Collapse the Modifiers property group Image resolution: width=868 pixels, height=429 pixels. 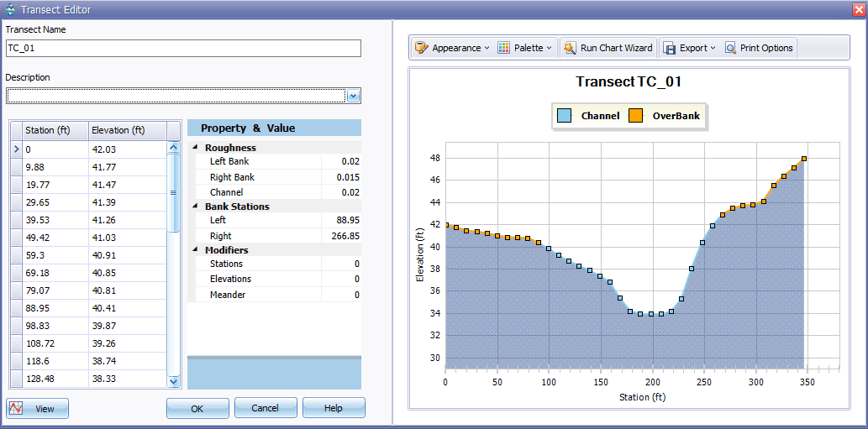(197, 250)
